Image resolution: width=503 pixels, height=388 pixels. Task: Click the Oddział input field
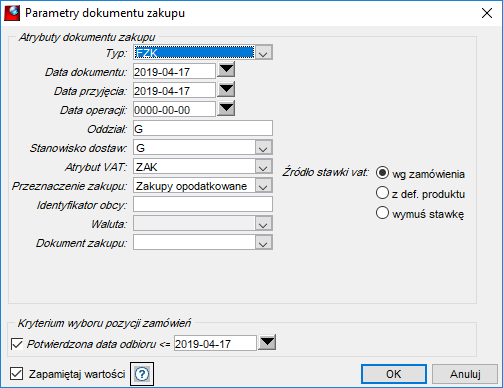[203, 128]
